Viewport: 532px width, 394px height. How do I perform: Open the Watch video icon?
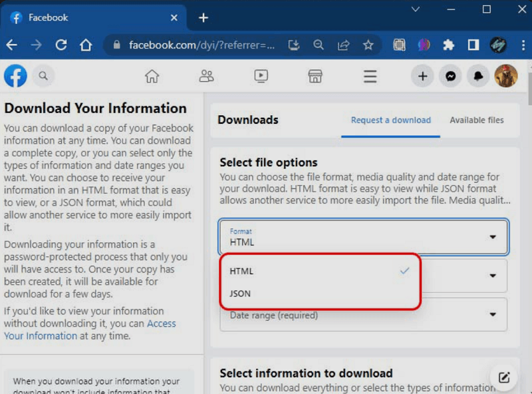261,76
